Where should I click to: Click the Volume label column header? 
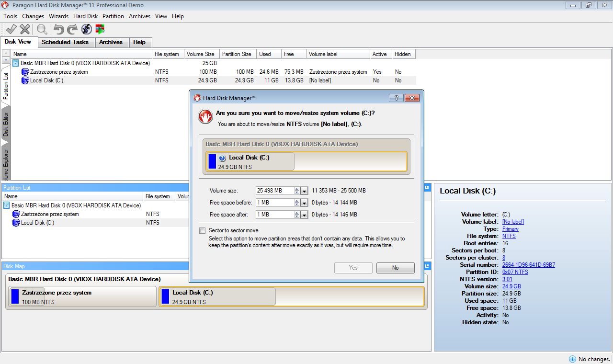pos(338,54)
